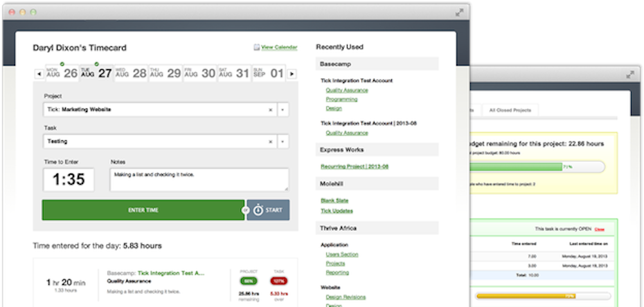Open the Project dropdown arrow

click(x=283, y=109)
